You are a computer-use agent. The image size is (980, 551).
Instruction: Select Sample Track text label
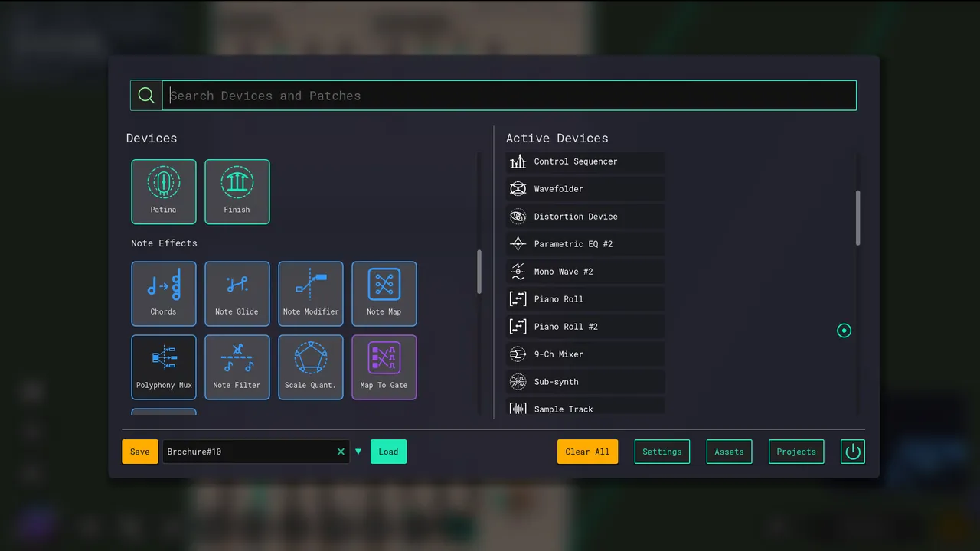(563, 409)
